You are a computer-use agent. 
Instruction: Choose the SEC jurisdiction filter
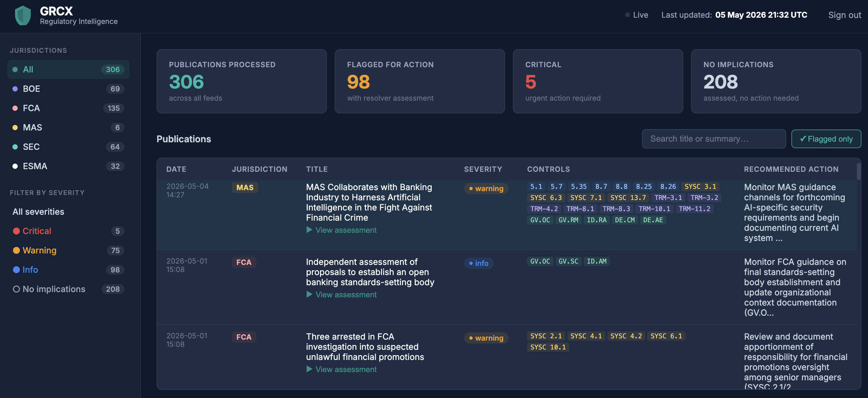68,147
